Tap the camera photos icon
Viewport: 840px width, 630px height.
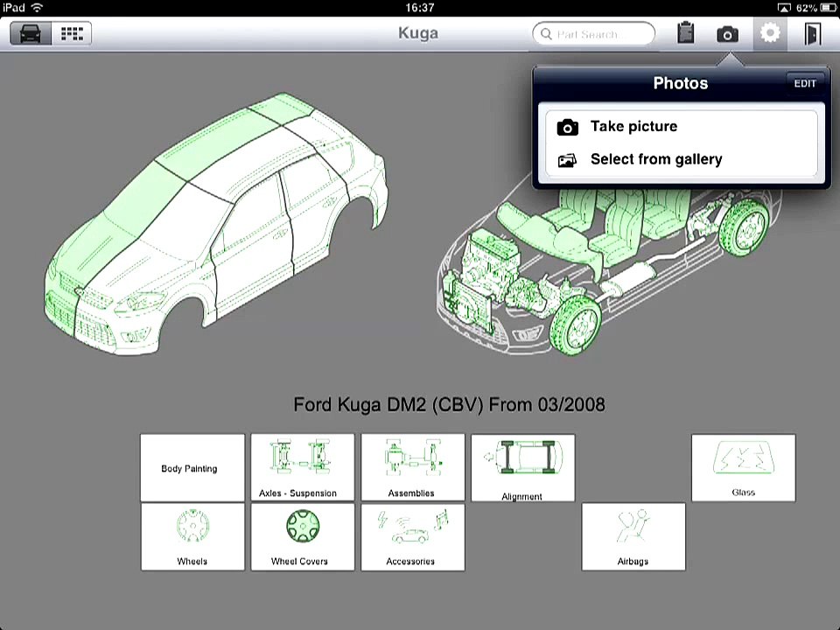click(727, 34)
